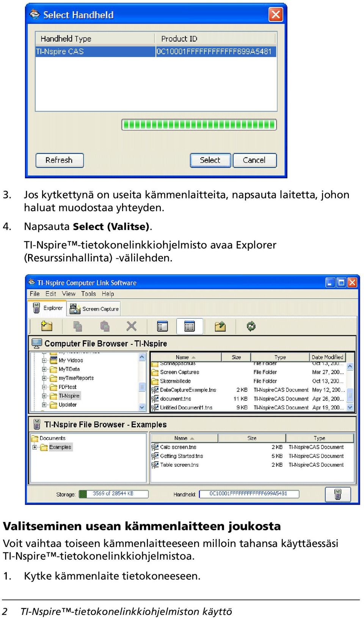The height and width of the screenshot is (618, 364).
Task: Expand the MyTIData tree node
Action: (44, 369)
